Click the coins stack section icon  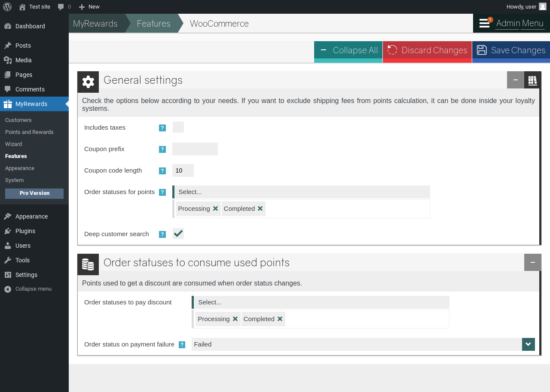pos(88,264)
